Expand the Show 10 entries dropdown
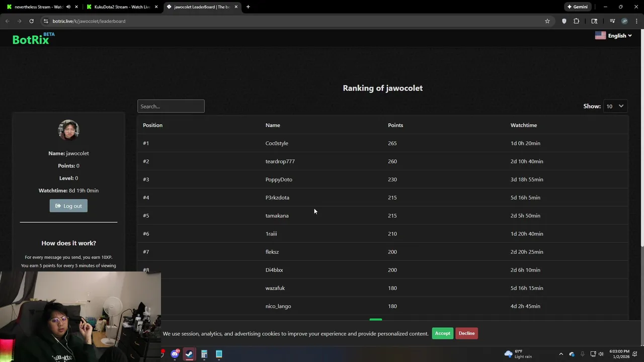 [615, 106]
